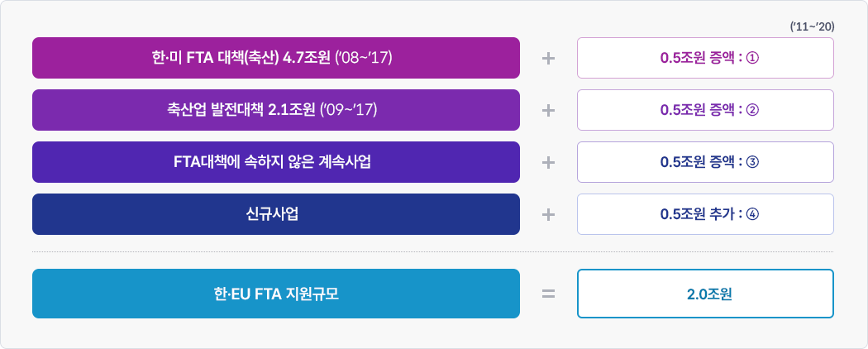The height and width of the screenshot is (349, 868).
Task: Click the plus sign beside the 신규사업 bar
Action: 547,214
